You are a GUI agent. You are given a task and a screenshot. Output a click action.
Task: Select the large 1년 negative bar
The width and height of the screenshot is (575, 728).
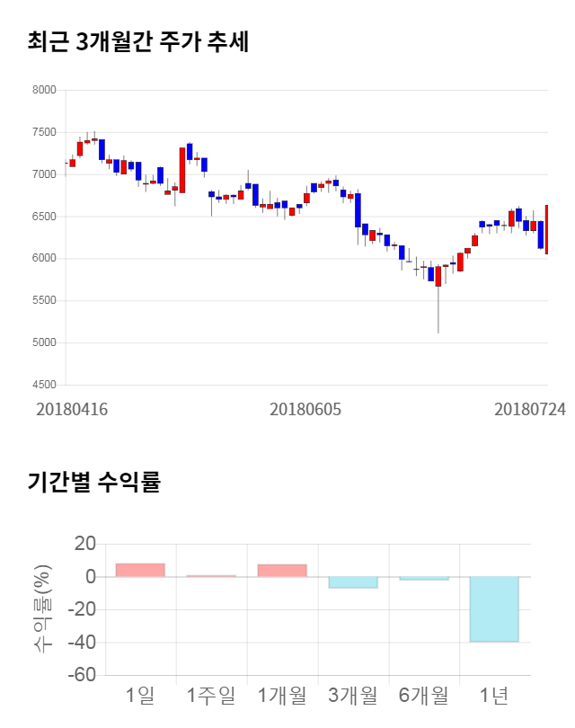494,608
